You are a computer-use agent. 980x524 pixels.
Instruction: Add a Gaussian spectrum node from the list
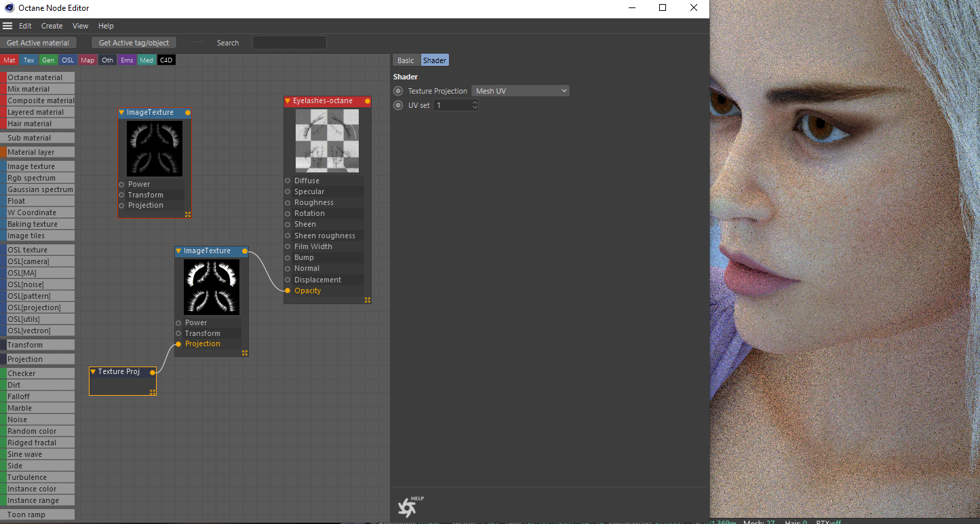tap(37, 189)
